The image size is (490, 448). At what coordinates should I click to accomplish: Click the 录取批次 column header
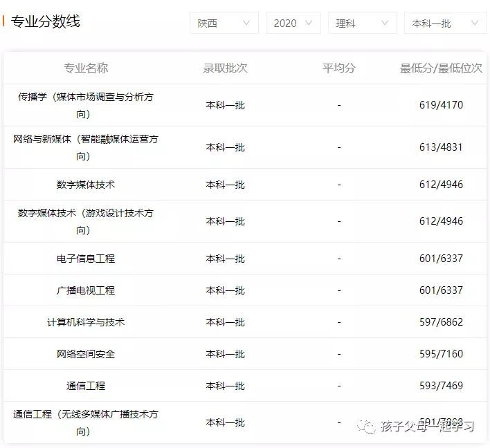[225, 68]
